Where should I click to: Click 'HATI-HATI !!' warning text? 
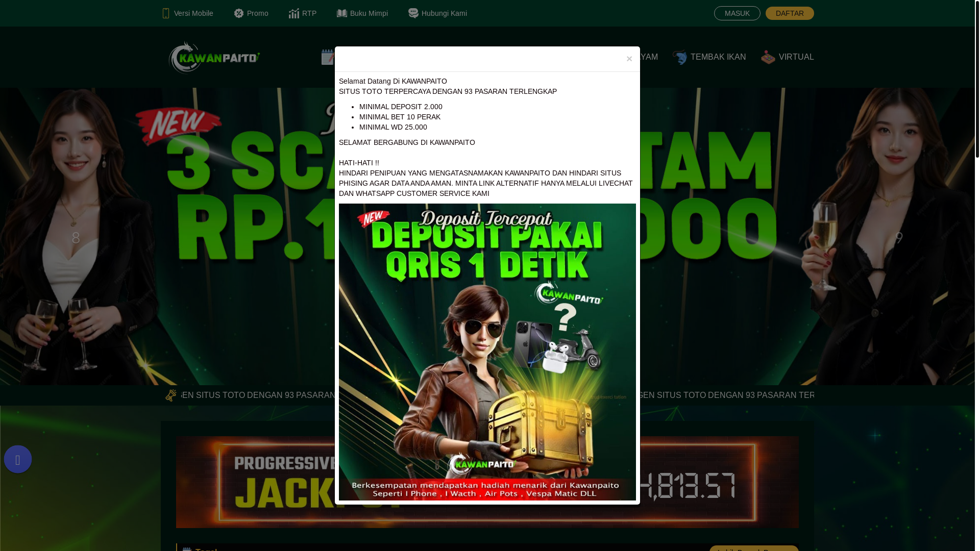[359, 163]
